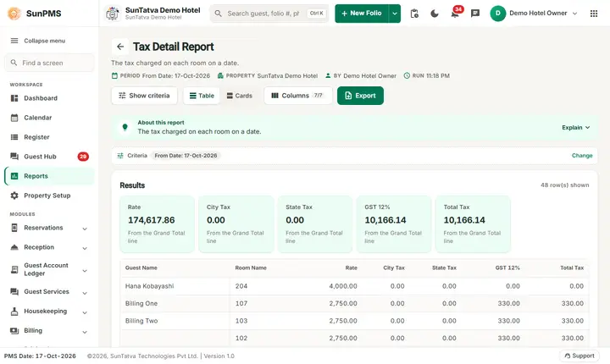This screenshot has height=364, width=610.
Task: Click the Reception bell icon
Action: [x=14, y=247]
